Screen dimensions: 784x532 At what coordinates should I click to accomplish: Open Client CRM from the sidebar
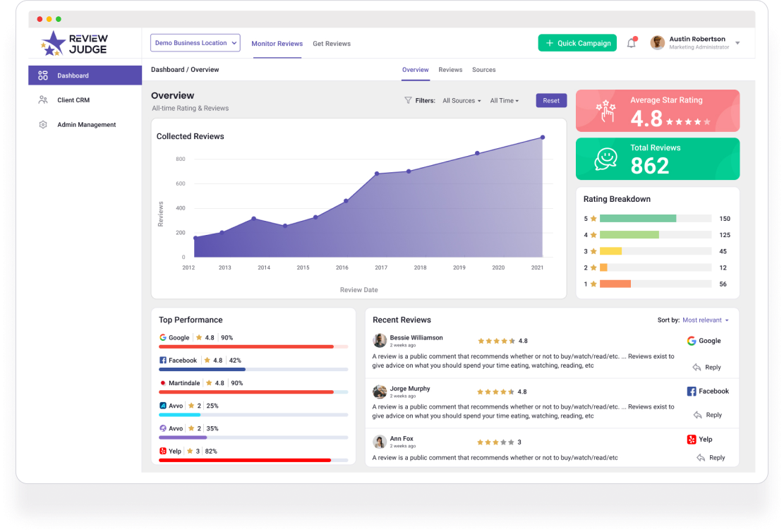point(73,99)
